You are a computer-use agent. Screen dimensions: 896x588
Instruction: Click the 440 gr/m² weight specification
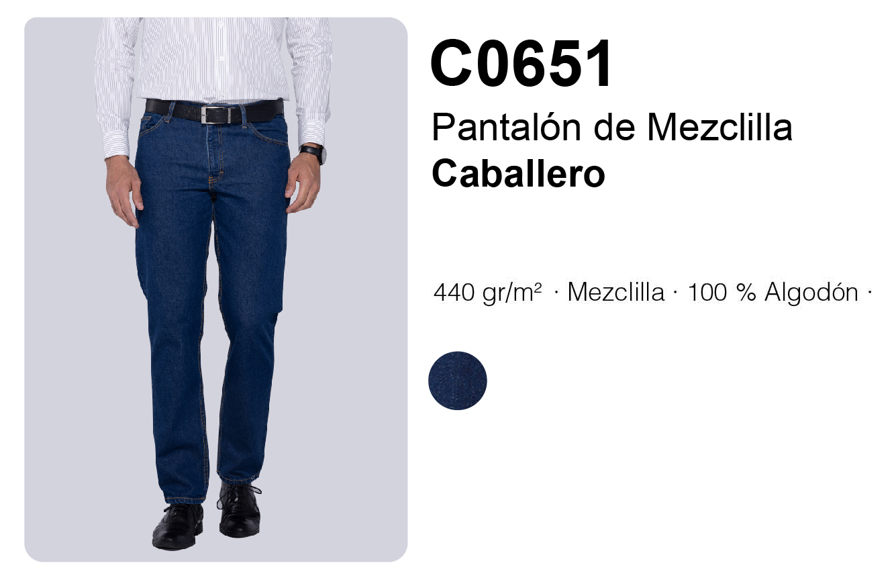click(488, 293)
